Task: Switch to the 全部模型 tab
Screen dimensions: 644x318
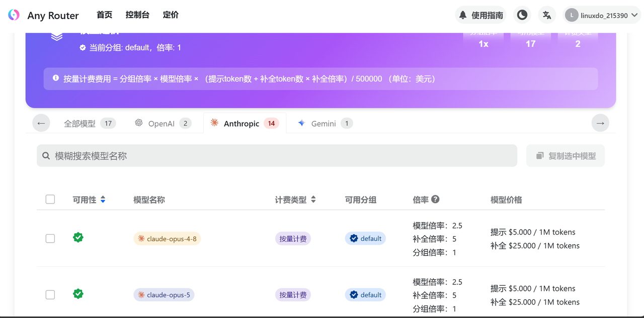Action: click(x=90, y=123)
